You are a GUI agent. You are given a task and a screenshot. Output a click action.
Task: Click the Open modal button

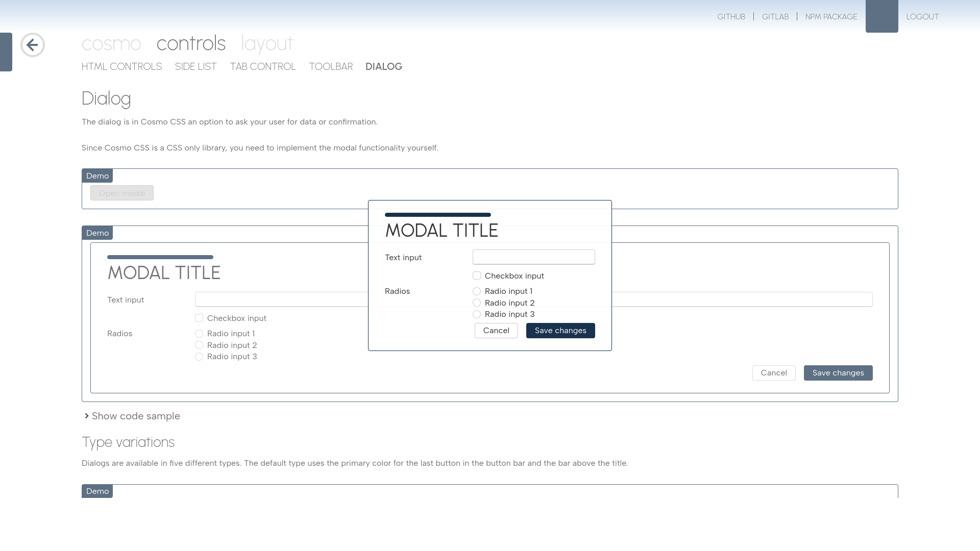click(x=122, y=193)
